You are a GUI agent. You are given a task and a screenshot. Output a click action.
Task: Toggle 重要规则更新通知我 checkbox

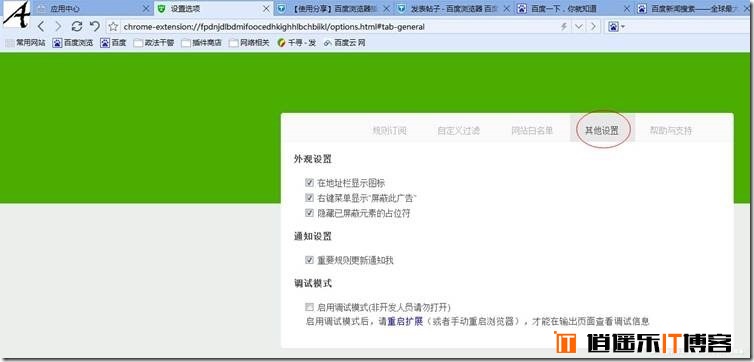[x=309, y=260]
